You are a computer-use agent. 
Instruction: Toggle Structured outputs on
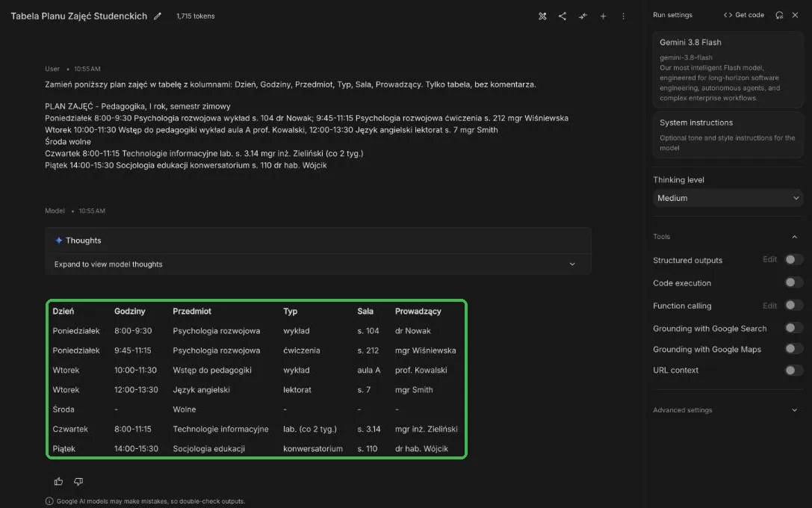(x=794, y=259)
